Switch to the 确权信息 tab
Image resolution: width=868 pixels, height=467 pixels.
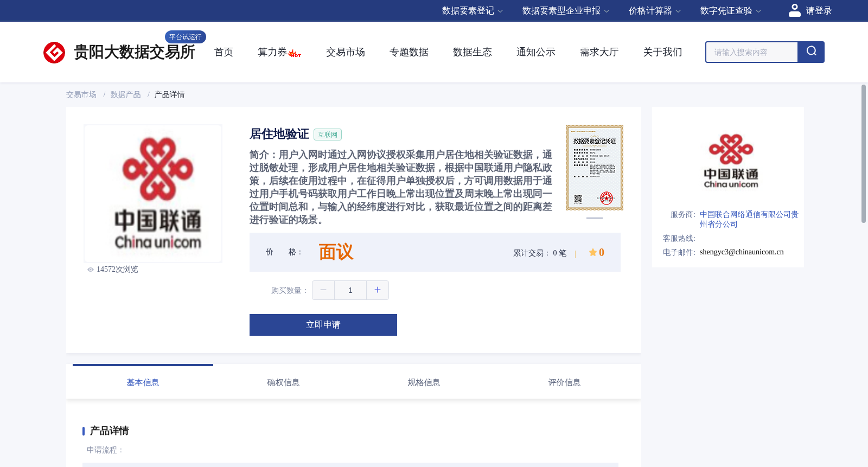point(283,382)
